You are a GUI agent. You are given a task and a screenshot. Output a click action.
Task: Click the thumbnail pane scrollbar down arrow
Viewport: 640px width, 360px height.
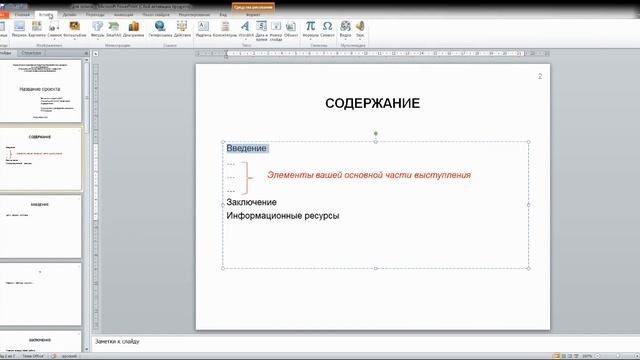point(87,349)
